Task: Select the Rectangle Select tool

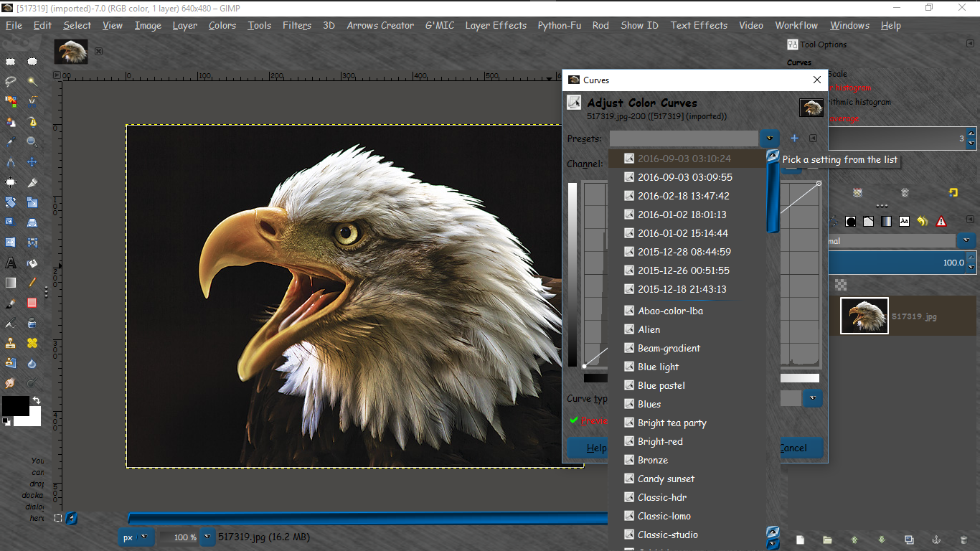Action: pos(11,62)
